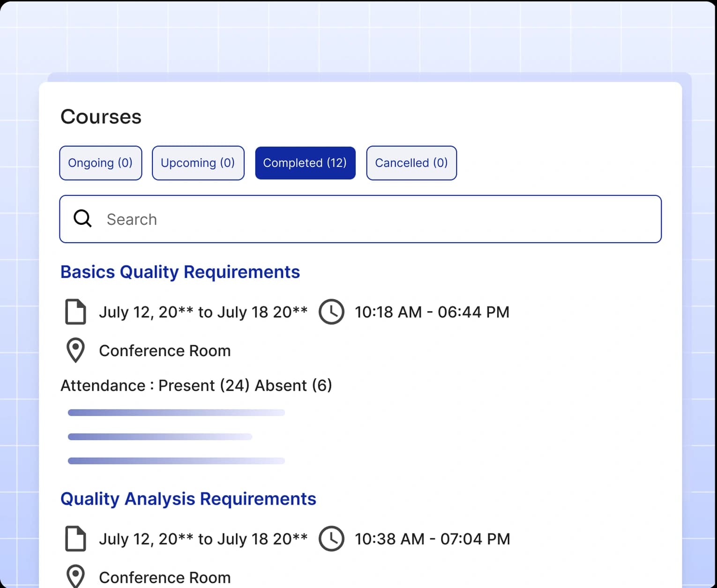Open the Basics Quality Requirements course

[180, 272]
